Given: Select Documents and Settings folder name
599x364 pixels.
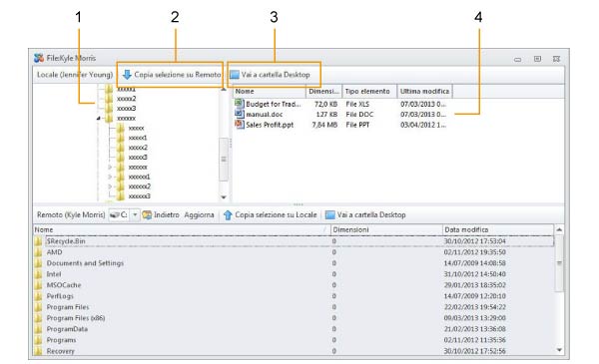Looking at the screenshot, I should [85, 263].
